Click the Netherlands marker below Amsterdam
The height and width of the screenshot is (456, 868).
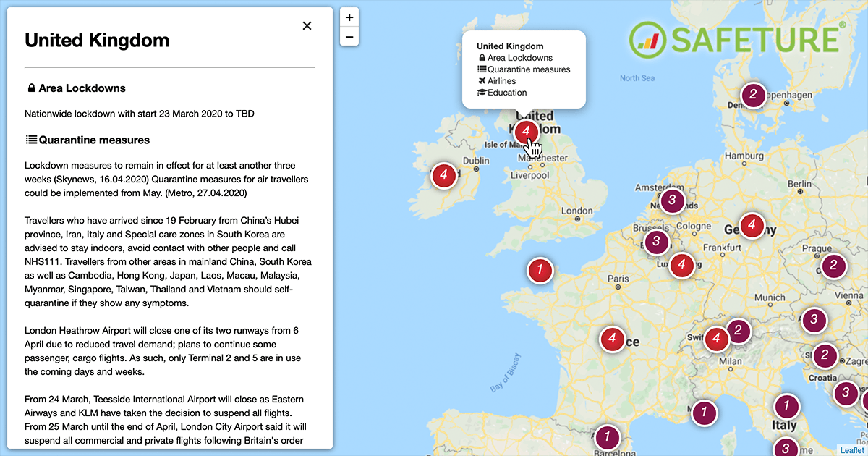pos(672,200)
